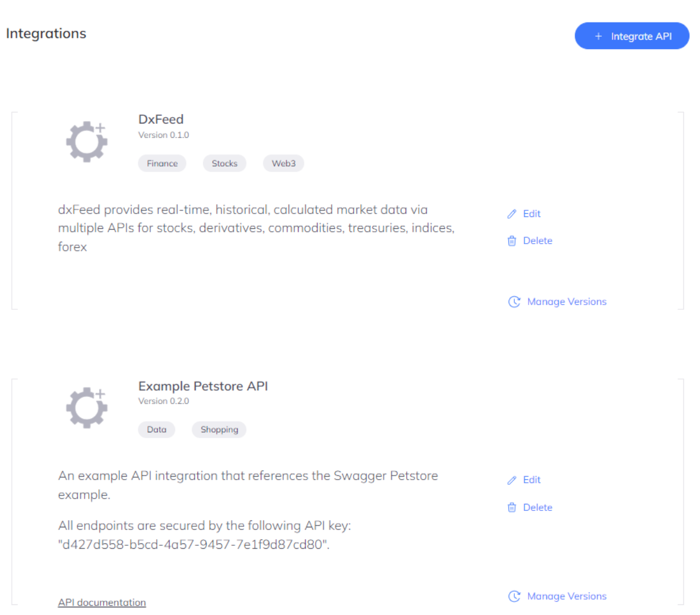700x615 pixels.
Task: Click the DxFeed integration title
Action: click(x=161, y=119)
